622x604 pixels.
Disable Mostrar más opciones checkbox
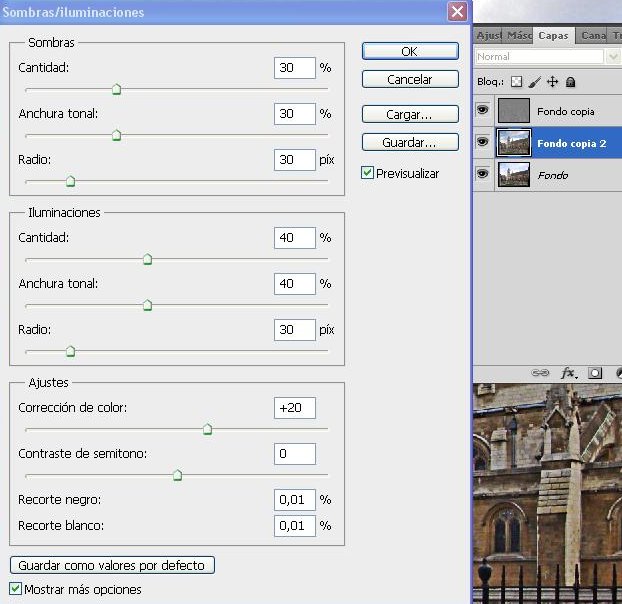click(15, 589)
